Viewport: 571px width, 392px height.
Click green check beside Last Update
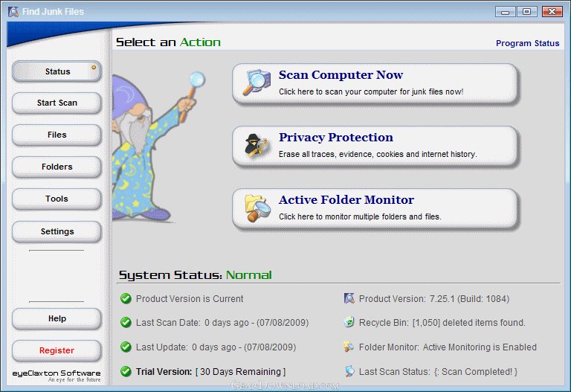[x=126, y=347]
